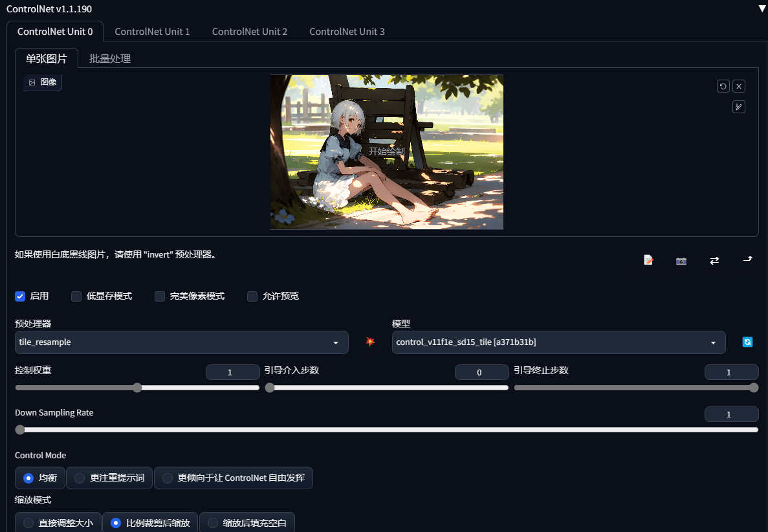Click the 控制权重 value input field
The width and height of the screenshot is (768, 532).
233,372
